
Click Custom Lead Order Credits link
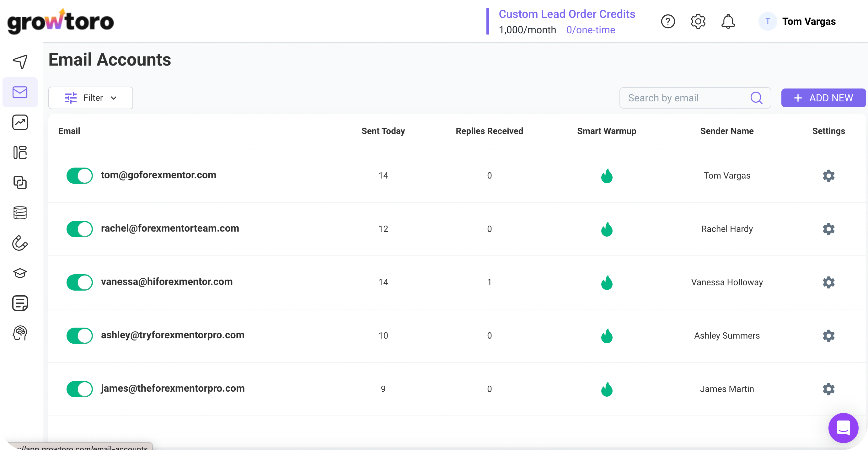(567, 14)
